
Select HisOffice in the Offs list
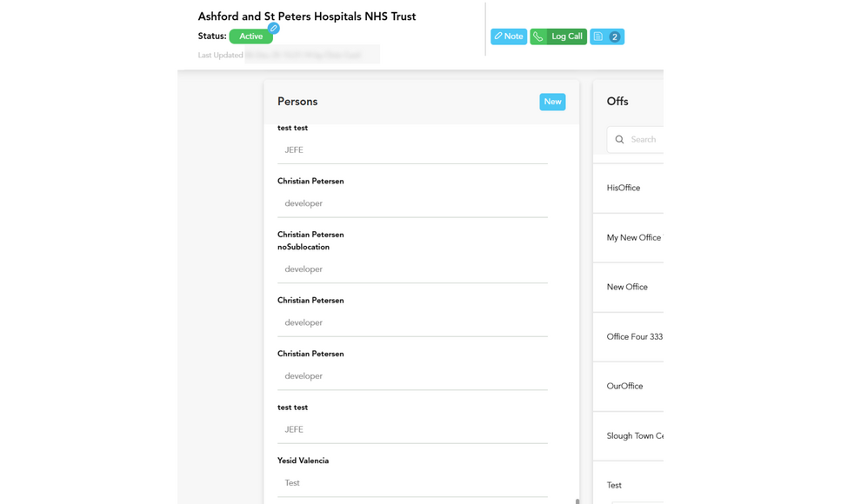pyautogui.click(x=628, y=189)
